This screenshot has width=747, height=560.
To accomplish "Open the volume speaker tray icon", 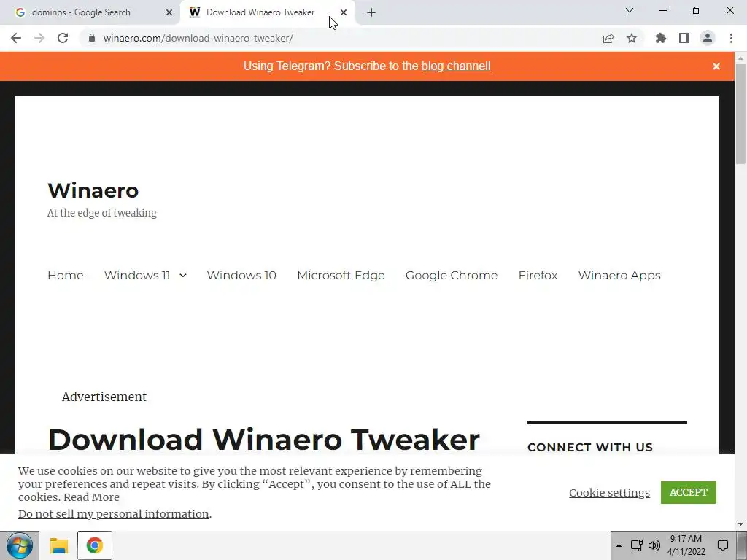I will 654,545.
